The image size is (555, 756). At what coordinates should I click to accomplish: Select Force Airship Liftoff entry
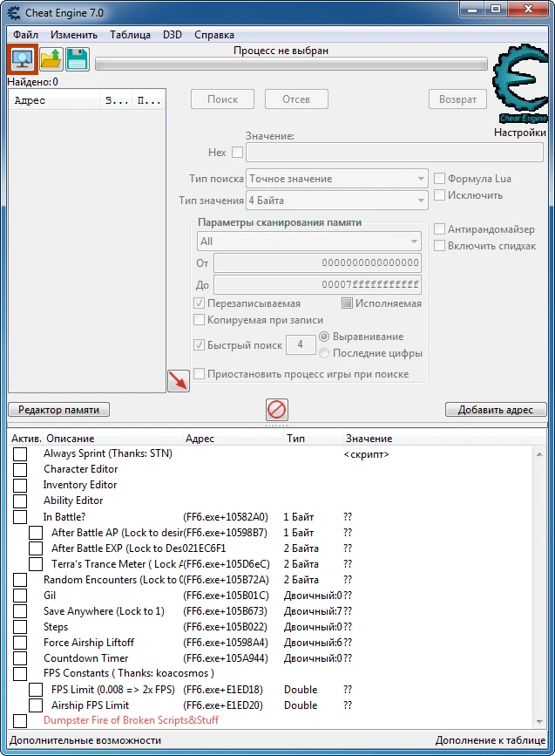point(89,643)
